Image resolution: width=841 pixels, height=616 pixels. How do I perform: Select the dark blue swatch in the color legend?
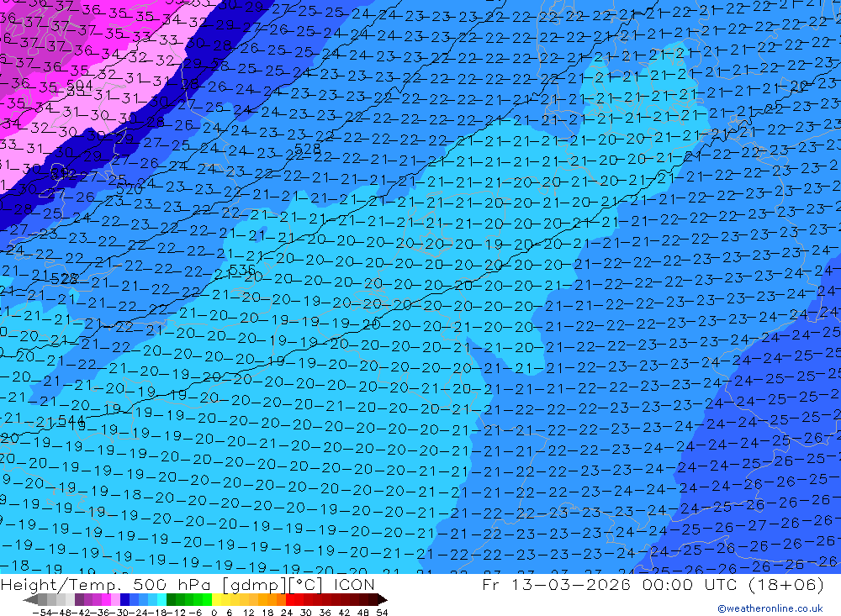(124, 599)
